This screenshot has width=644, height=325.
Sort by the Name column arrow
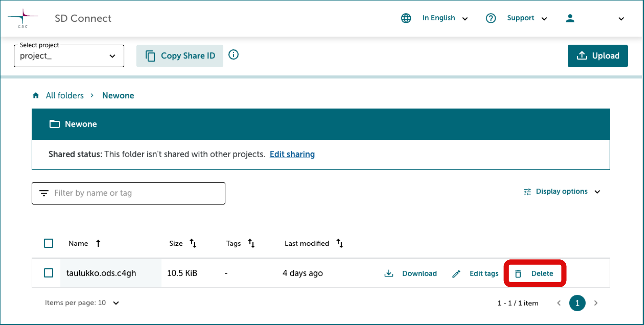point(98,243)
